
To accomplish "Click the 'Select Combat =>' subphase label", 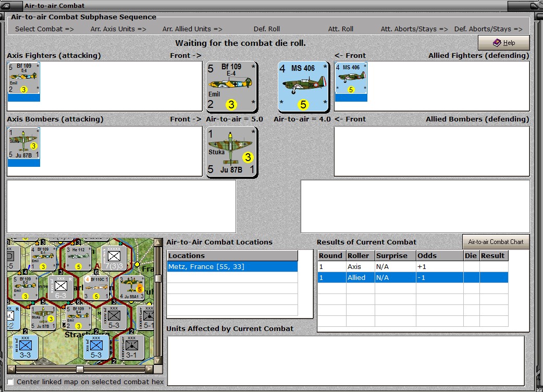I will coord(44,29).
